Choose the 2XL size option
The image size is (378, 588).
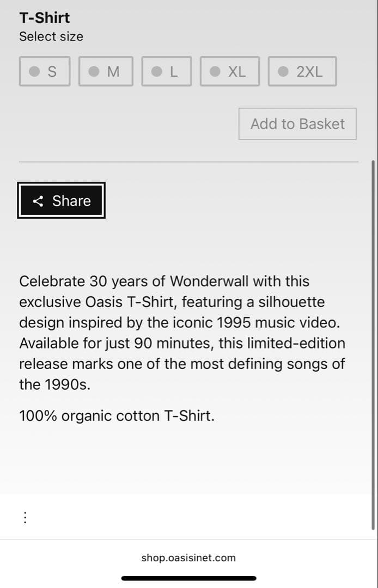tap(302, 71)
